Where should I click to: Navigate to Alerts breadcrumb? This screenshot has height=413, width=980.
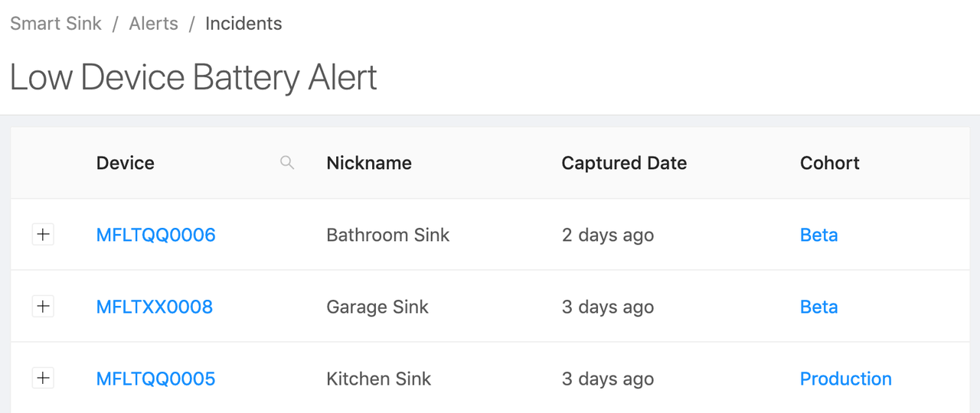coord(153,24)
